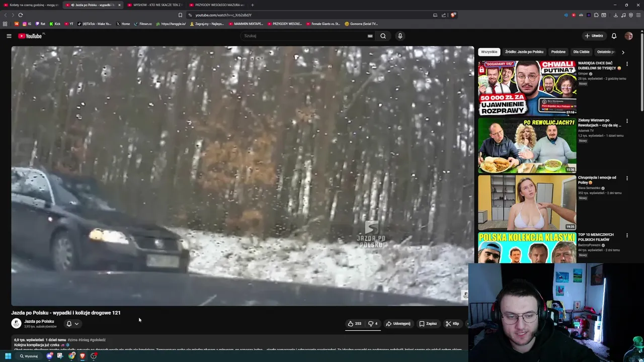The height and width of the screenshot is (362, 644).
Task: Select the Wszystkie filter chip
Action: [x=489, y=52]
